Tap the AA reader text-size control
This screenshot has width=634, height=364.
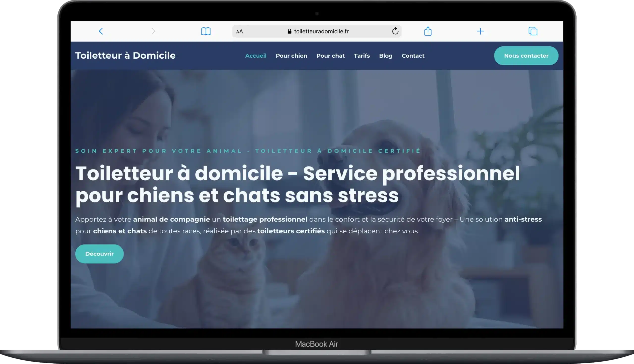coord(239,31)
